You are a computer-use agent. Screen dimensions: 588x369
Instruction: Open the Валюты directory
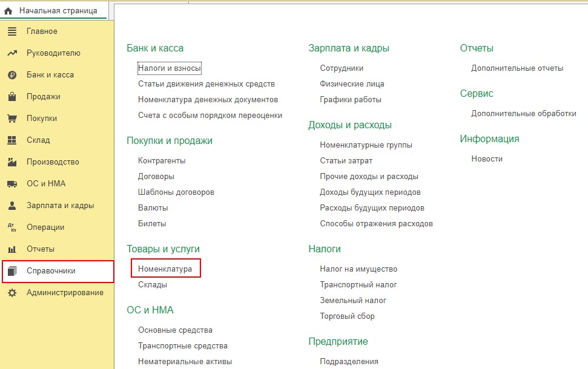(153, 208)
